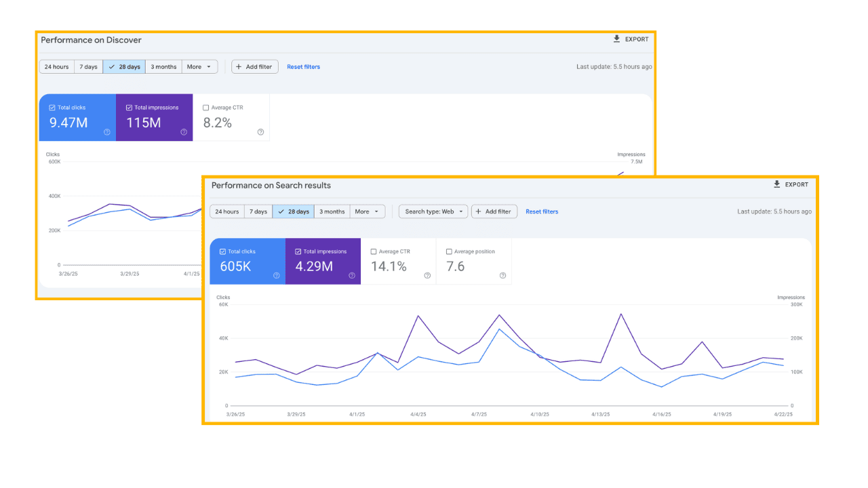The width and height of the screenshot is (868, 488).
Task: Expand More date options on Search results
Action: (x=368, y=211)
